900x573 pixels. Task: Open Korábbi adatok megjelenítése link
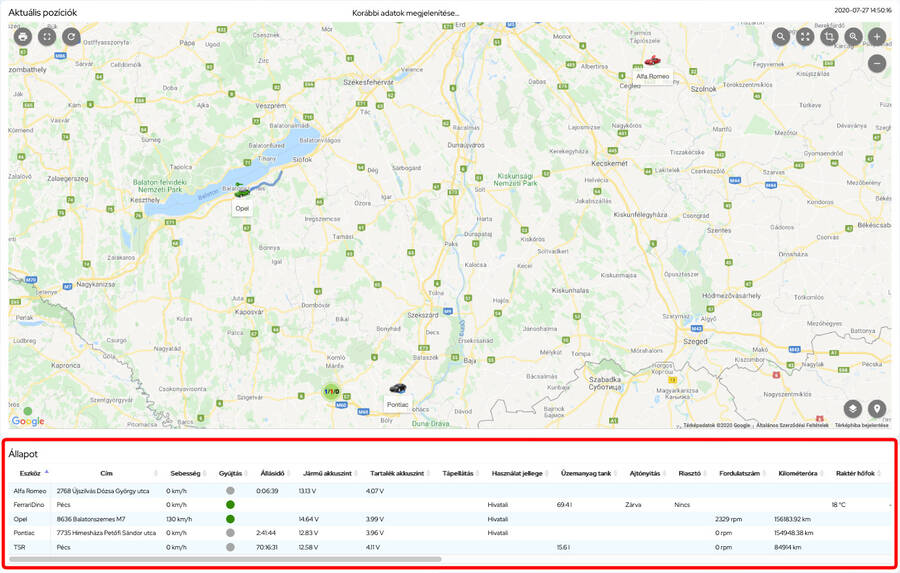(405, 12)
